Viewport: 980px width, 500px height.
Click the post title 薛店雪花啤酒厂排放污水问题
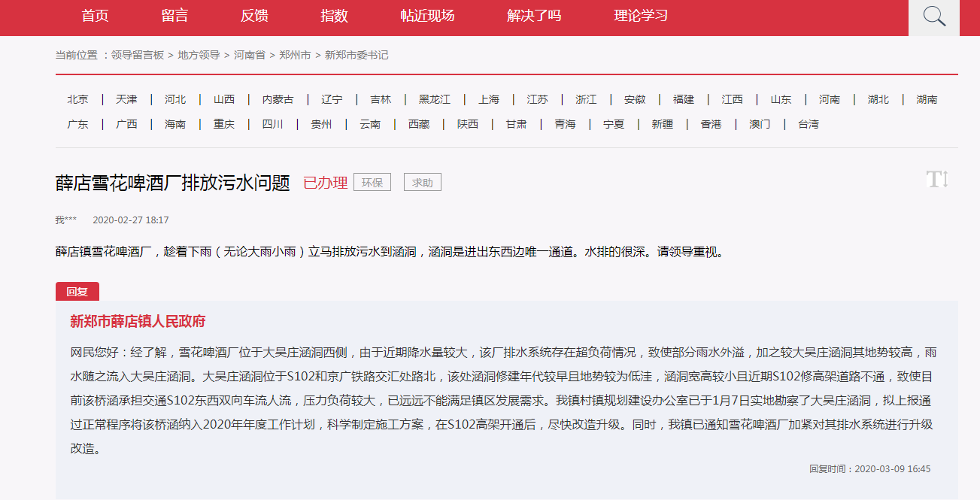173,183
